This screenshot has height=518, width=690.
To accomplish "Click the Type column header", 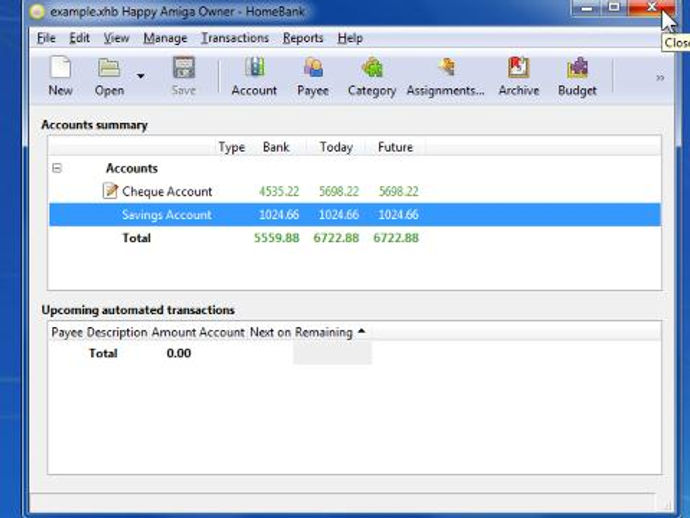I will [232, 147].
